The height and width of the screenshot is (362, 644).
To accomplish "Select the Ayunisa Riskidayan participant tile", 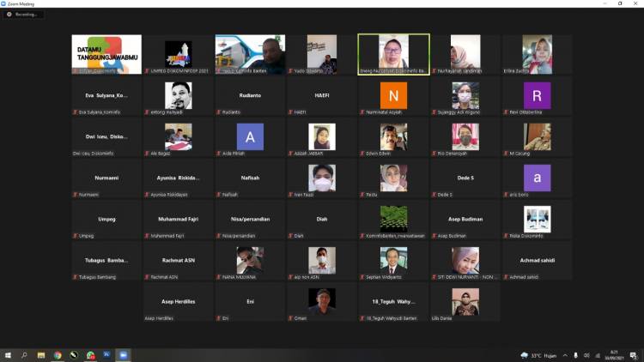I will (179, 178).
